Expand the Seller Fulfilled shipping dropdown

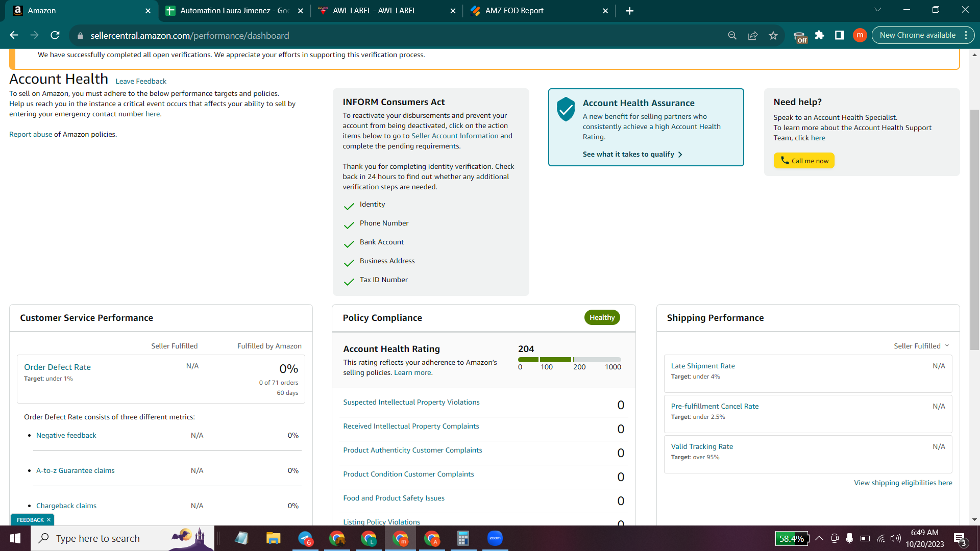click(x=921, y=346)
